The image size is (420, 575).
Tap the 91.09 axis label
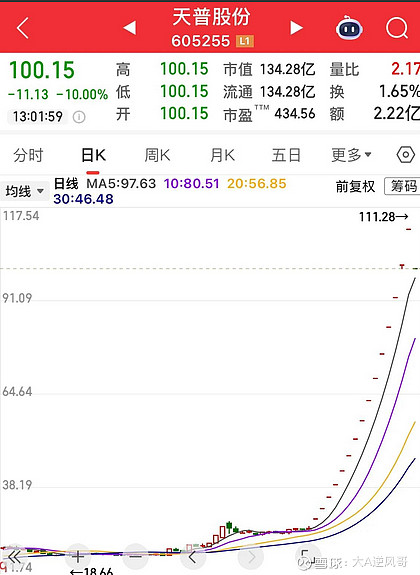tap(17, 298)
